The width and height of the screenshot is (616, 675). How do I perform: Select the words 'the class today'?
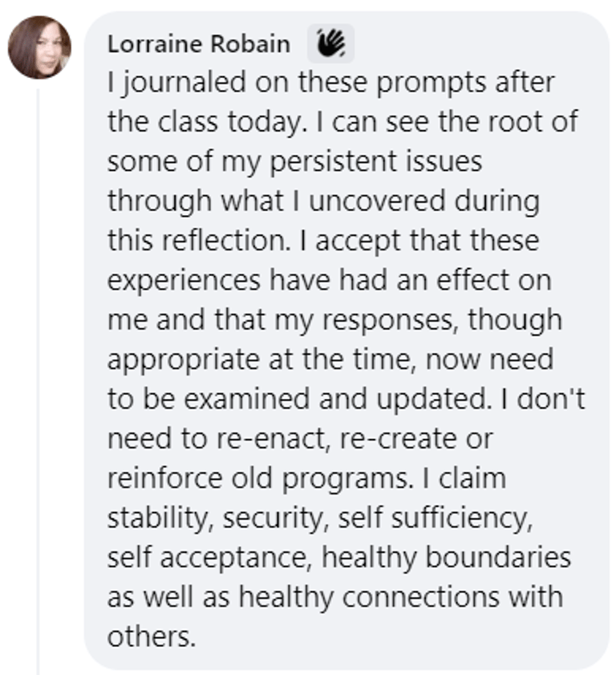[x=207, y=122]
